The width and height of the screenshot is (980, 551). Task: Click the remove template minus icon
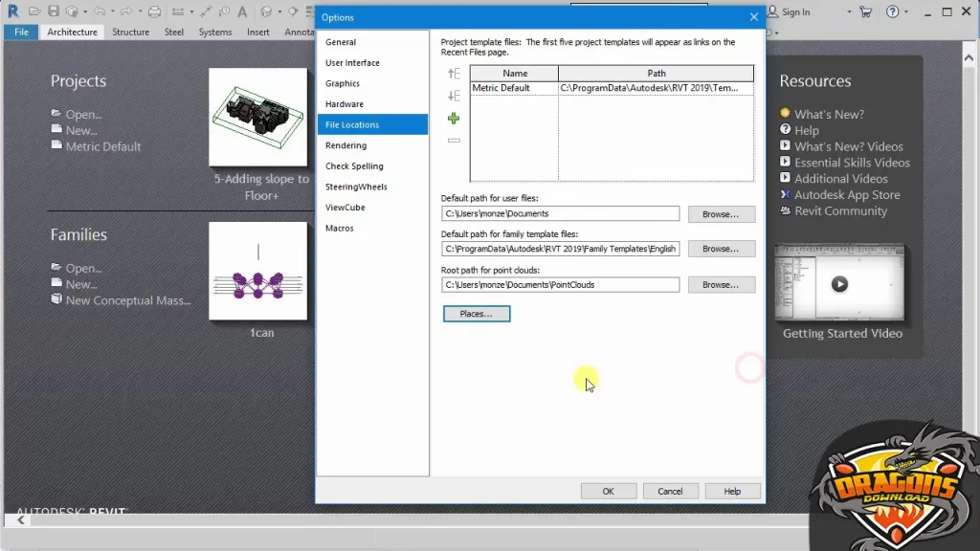tap(454, 141)
